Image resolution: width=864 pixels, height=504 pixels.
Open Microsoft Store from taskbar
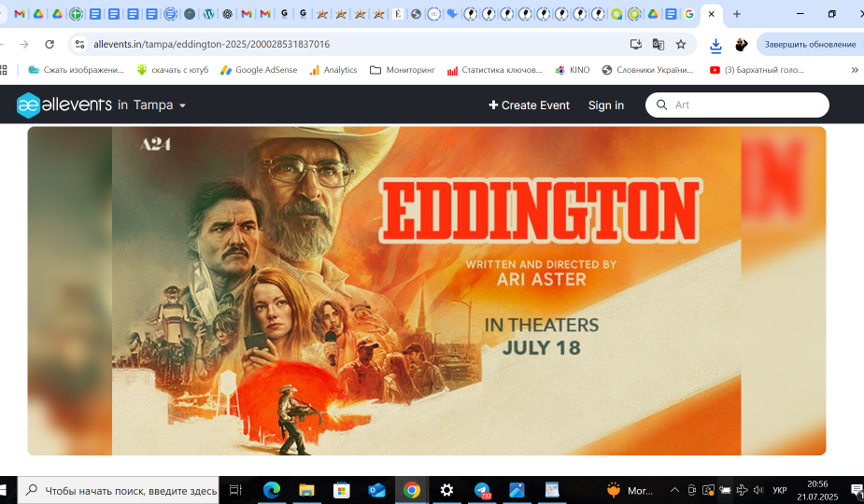(x=342, y=490)
